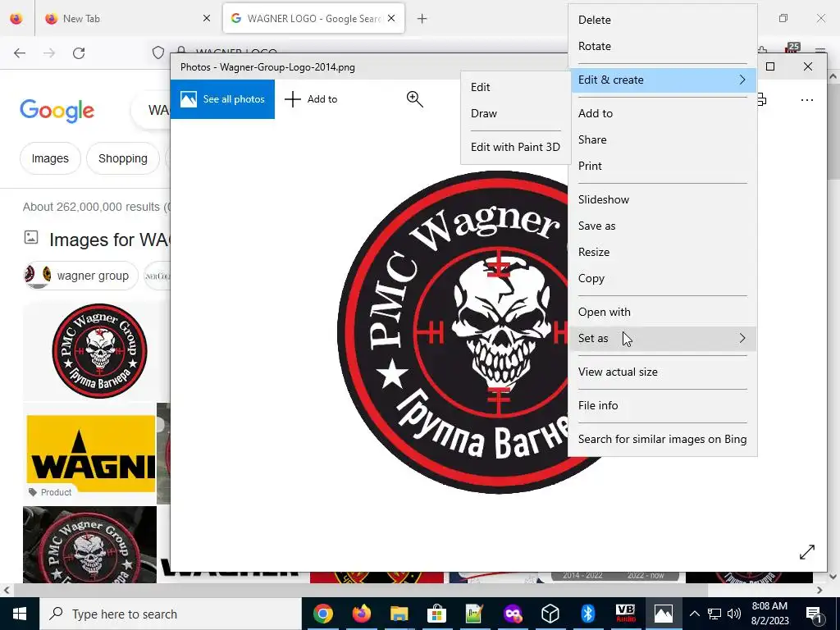
Task: Click the Photos app taskbar icon
Action: [663, 614]
